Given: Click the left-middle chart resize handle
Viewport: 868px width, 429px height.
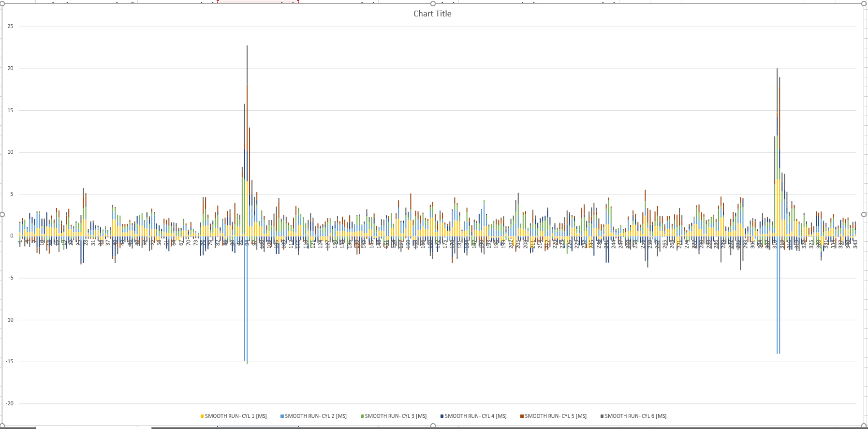Looking at the screenshot, I should (x=2, y=214).
